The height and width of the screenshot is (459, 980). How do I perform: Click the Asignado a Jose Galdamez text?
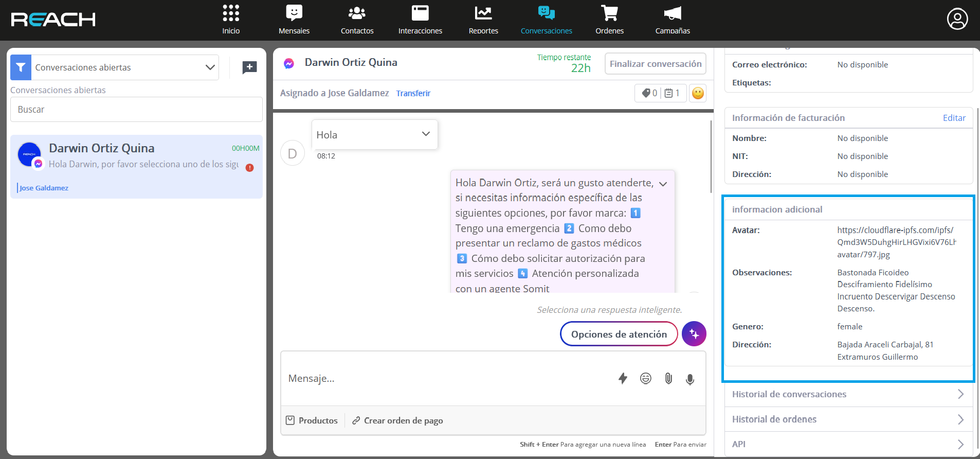pyautogui.click(x=334, y=93)
